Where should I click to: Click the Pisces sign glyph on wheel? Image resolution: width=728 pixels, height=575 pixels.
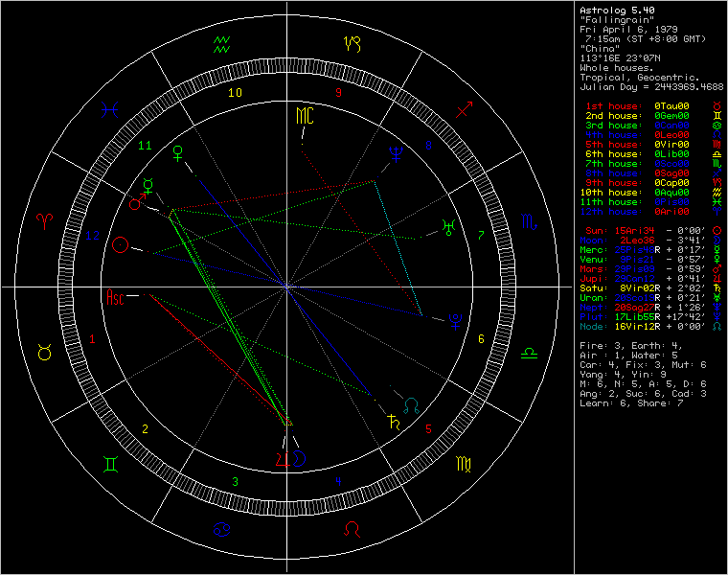(x=110, y=109)
